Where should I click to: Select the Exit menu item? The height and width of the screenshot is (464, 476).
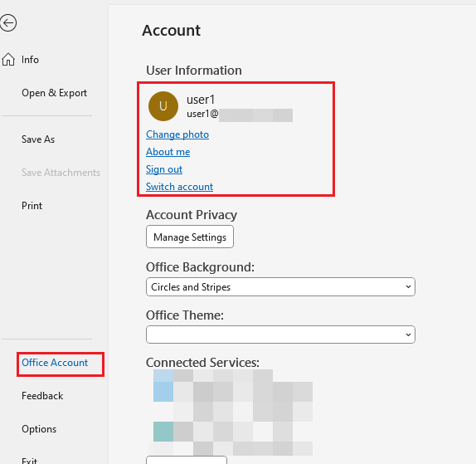pos(30,461)
